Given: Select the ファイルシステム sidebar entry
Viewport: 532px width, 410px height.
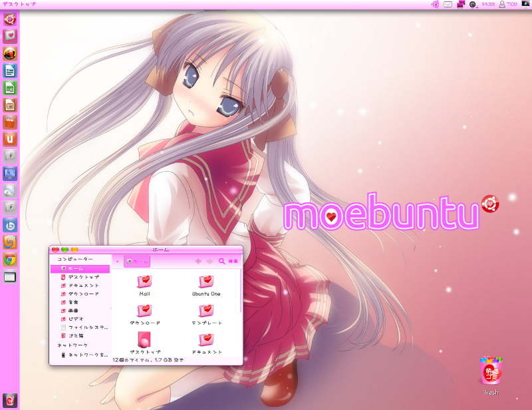Looking at the screenshot, I should click(x=80, y=327).
